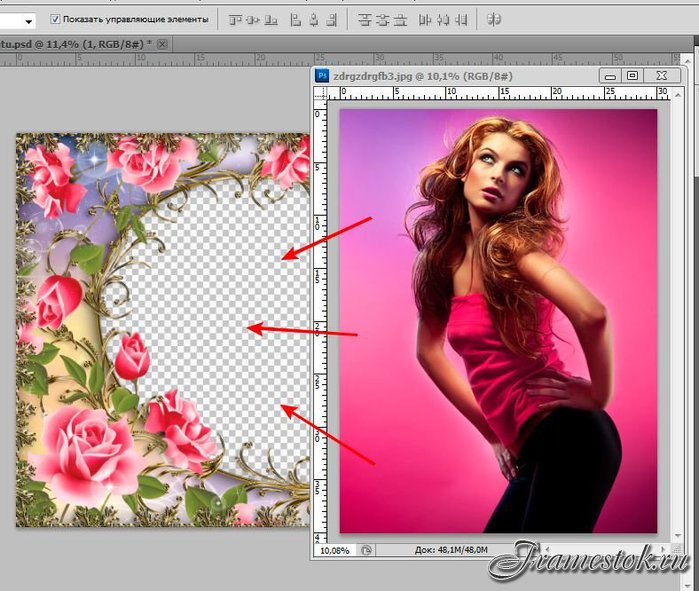
Task: Click the Auto-Align Layers icon
Action: (x=494, y=19)
